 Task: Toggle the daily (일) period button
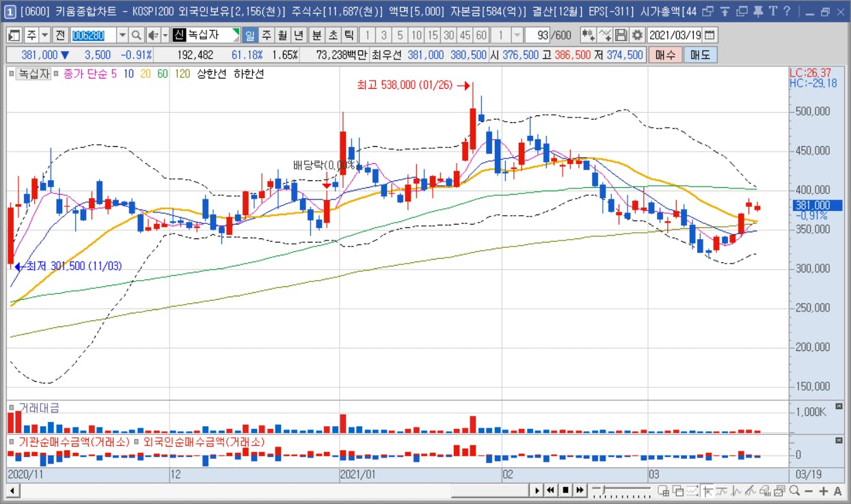[x=249, y=36]
